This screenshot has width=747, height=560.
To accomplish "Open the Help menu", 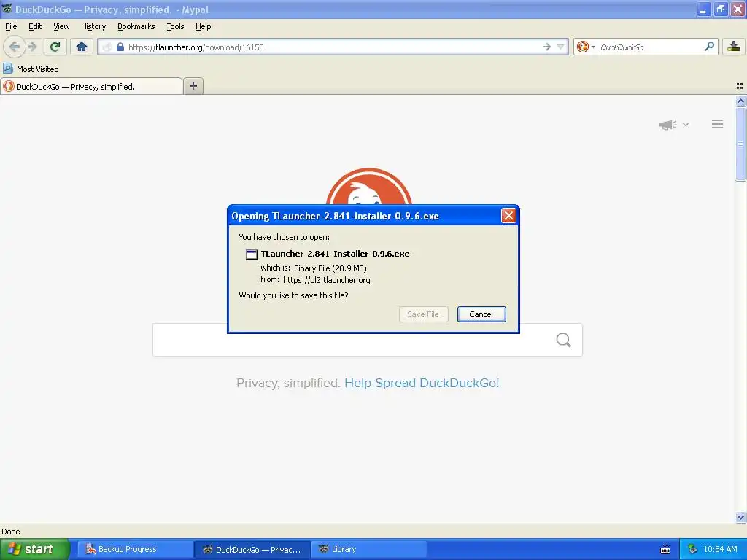I will pyautogui.click(x=203, y=26).
